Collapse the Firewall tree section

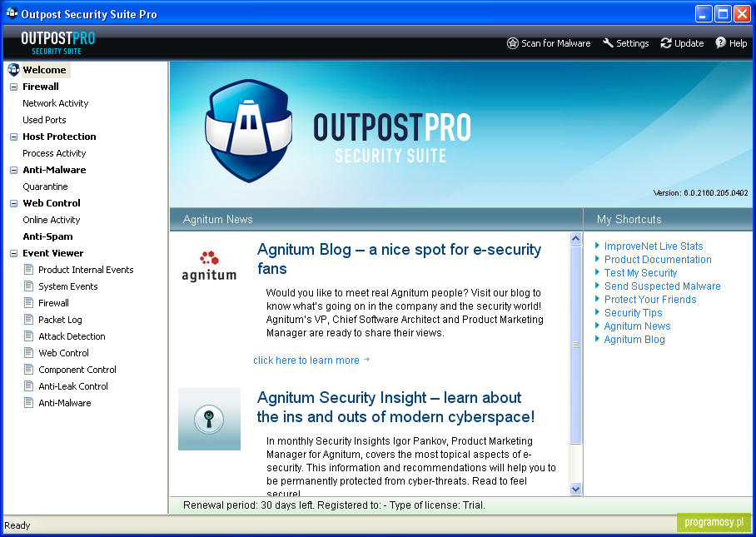point(13,87)
